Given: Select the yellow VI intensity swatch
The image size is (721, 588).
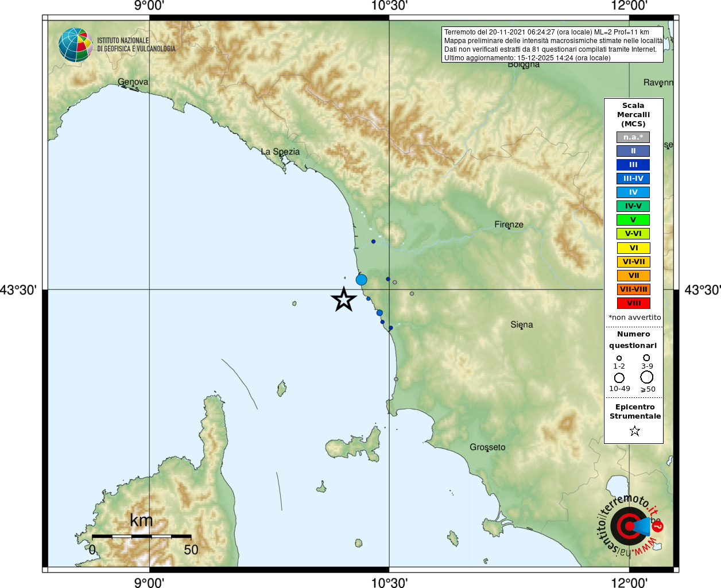Looking at the screenshot, I should click(x=633, y=248).
